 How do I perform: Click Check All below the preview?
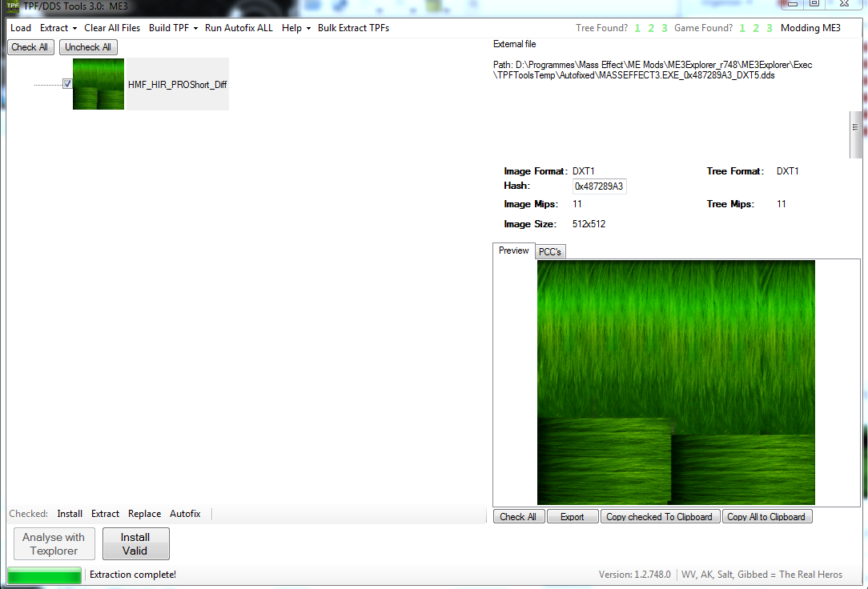[519, 516]
